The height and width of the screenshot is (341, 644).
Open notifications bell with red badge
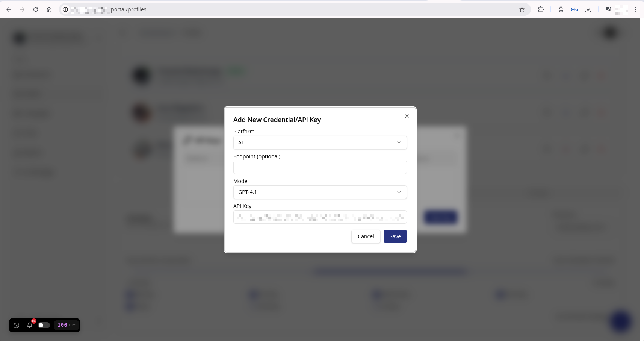coord(30,325)
